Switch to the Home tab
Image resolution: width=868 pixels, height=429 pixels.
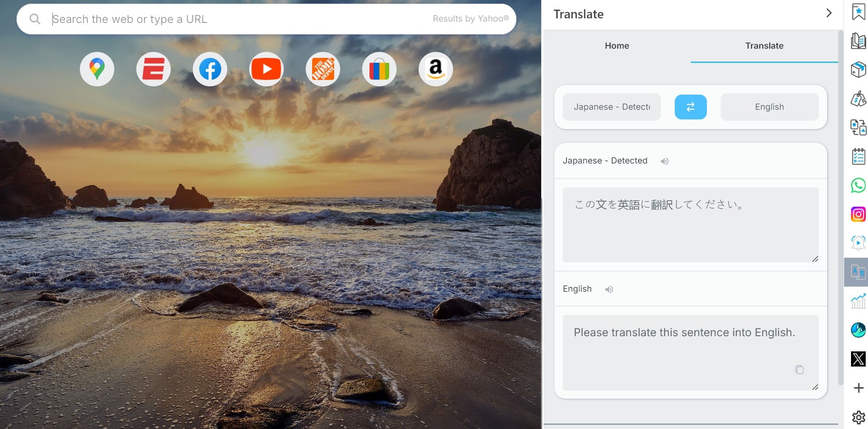click(x=616, y=46)
